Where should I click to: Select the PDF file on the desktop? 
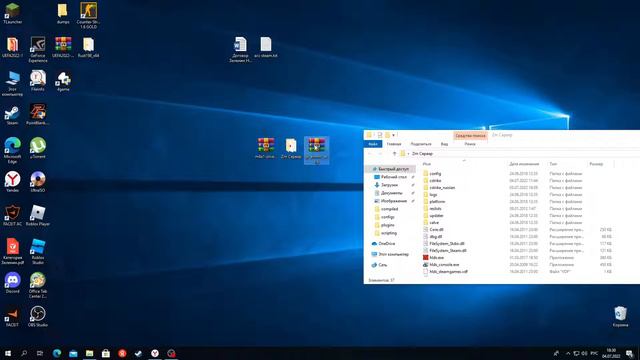pyautogui.click(x=12, y=251)
